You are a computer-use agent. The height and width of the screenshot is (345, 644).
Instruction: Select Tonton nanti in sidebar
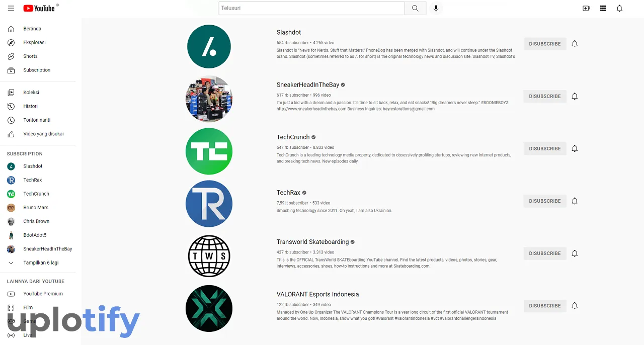pos(37,120)
